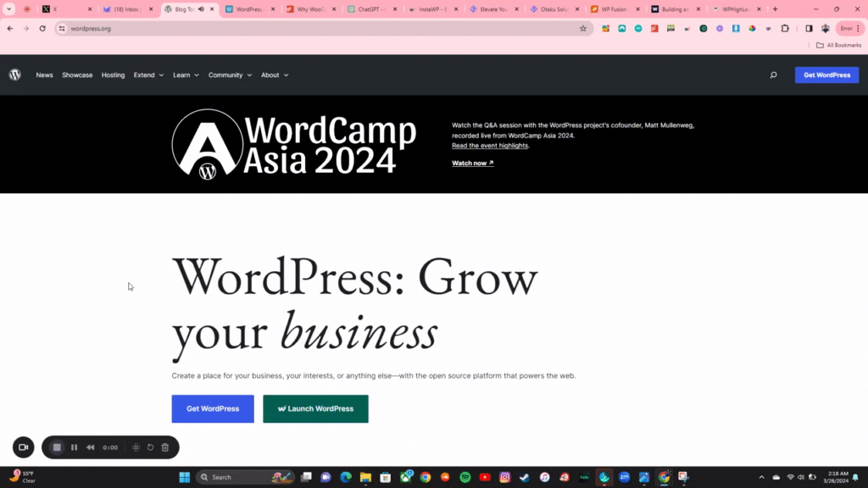Open the search on wordpress.org
868x488 pixels.
(x=773, y=75)
